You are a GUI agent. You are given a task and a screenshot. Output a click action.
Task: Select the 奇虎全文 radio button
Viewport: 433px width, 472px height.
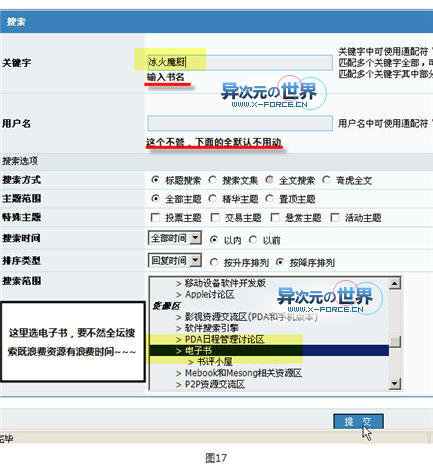pyautogui.click(x=326, y=180)
